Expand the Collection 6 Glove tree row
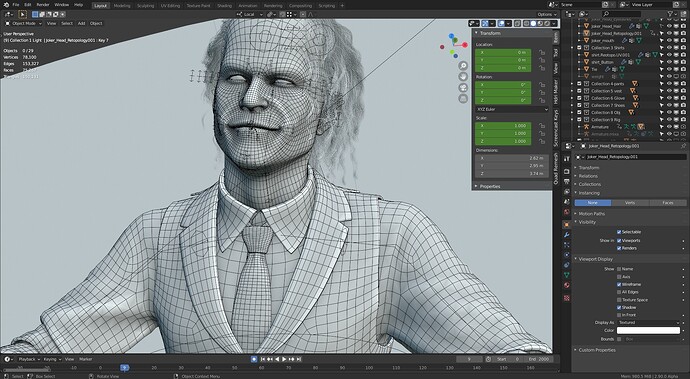The width and height of the screenshot is (690, 379). pyautogui.click(x=573, y=98)
